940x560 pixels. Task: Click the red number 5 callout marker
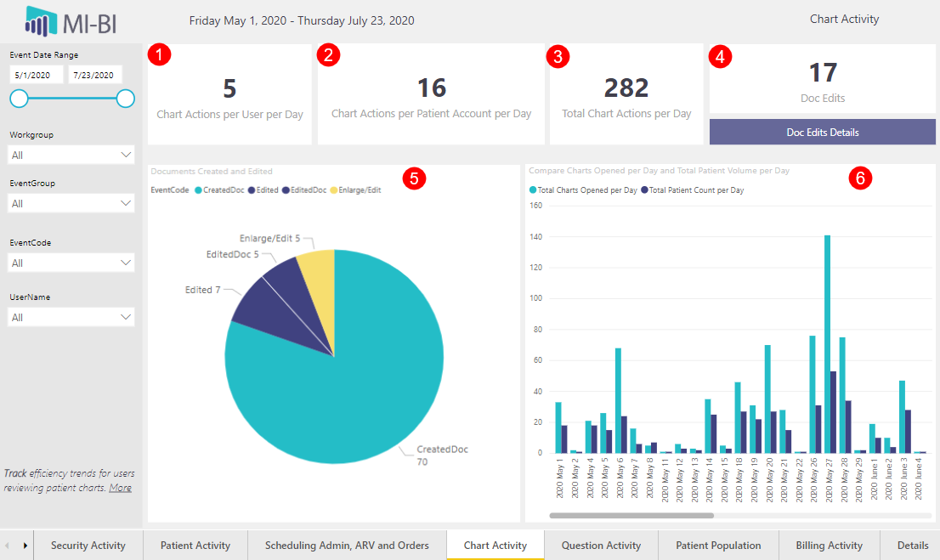tap(415, 178)
